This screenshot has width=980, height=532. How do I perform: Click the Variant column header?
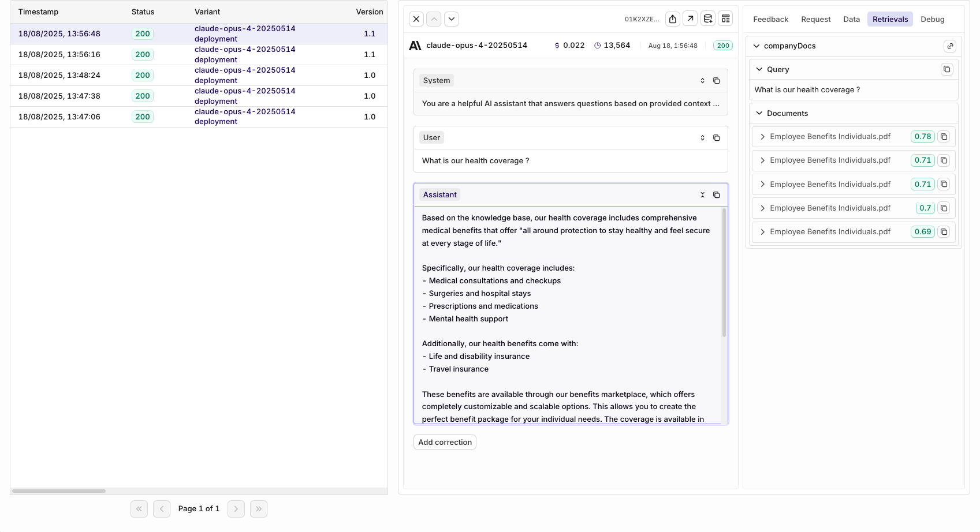207,12
